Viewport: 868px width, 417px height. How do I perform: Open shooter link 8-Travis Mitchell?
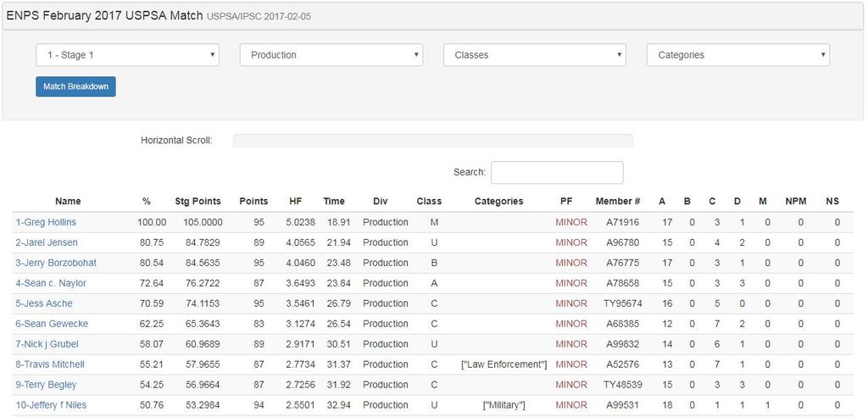50,364
